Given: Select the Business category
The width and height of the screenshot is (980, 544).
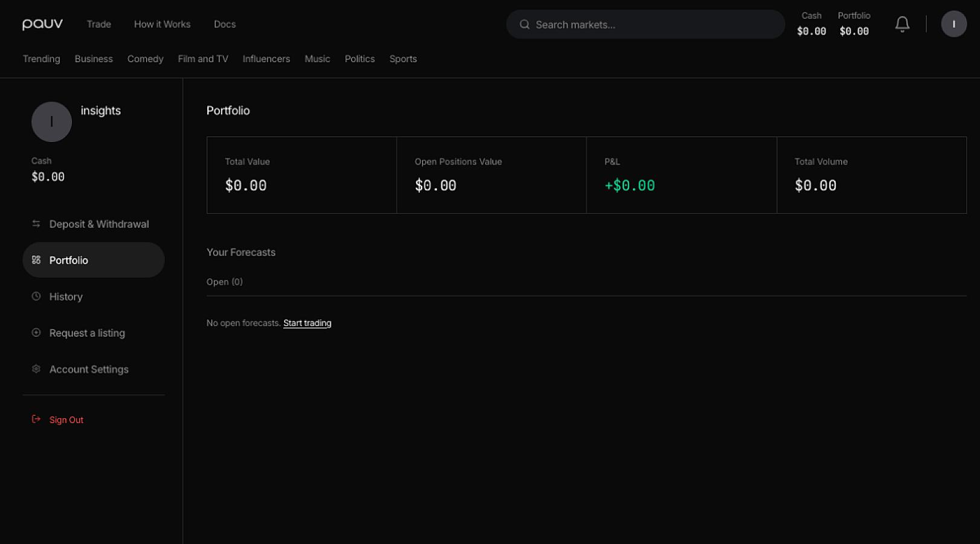Looking at the screenshot, I should pos(94,59).
